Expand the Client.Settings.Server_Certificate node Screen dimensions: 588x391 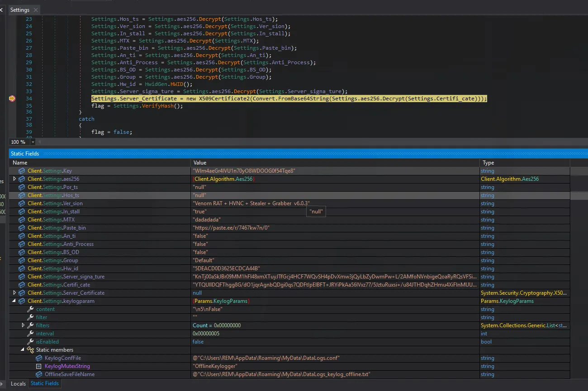[x=14, y=293]
